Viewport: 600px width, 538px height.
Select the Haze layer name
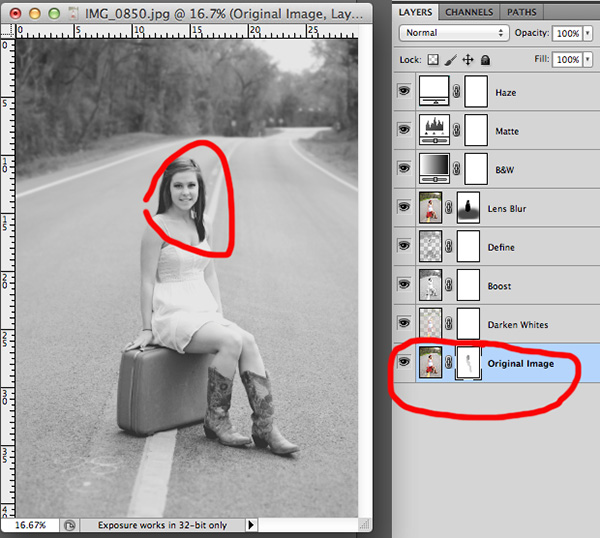(x=505, y=93)
